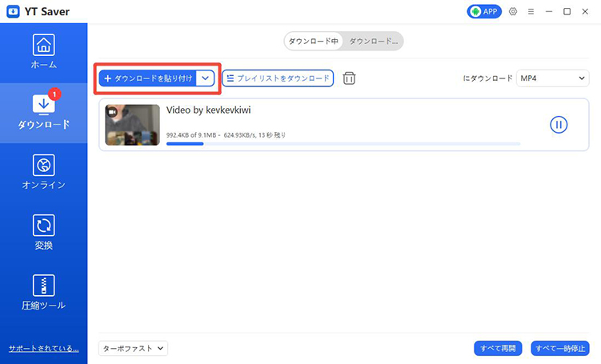
Task: Open the 変換 converter section
Action: coord(44,233)
